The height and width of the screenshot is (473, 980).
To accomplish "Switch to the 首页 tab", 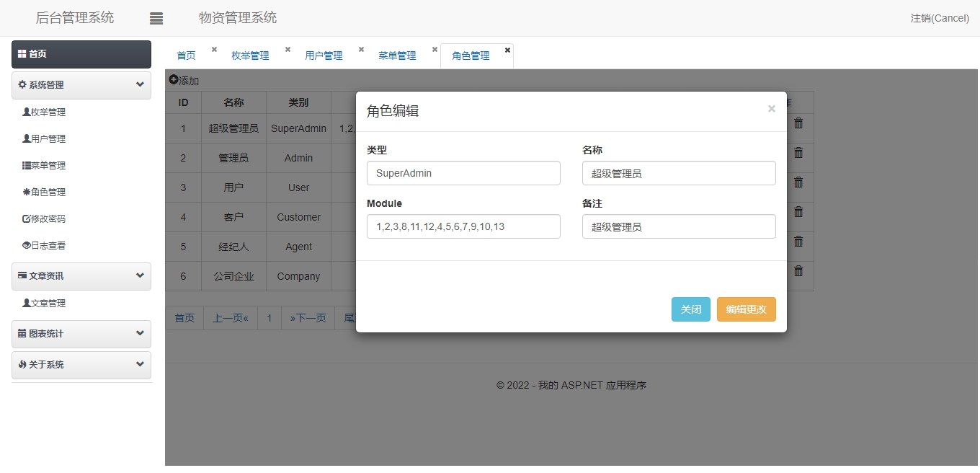I will click(186, 56).
